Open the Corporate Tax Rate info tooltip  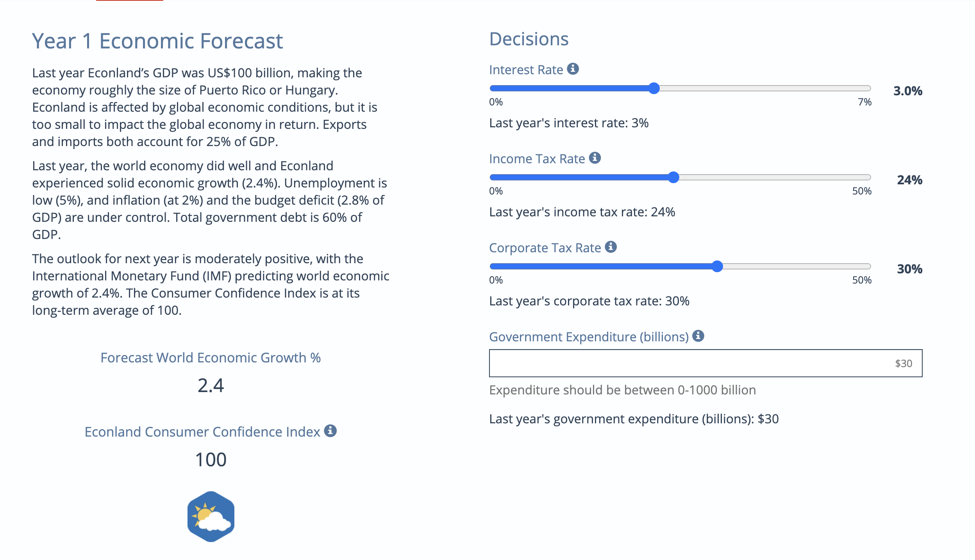point(611,247)
